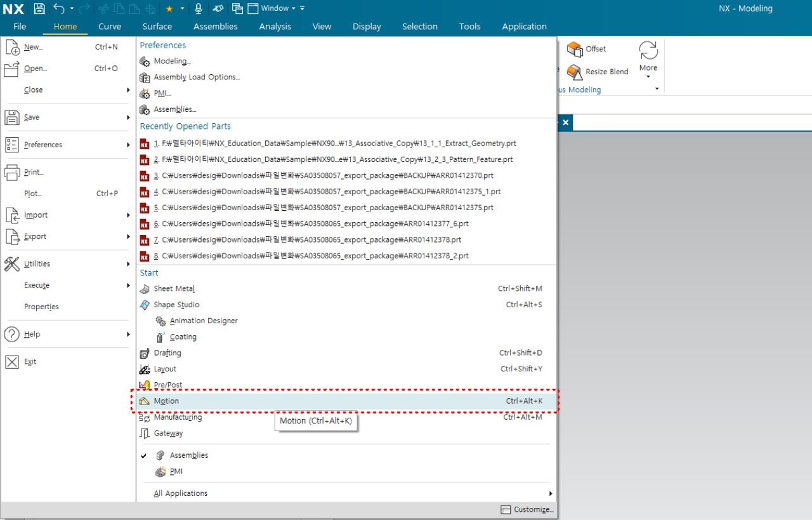Screen dimensions: 812x520
Task: Open Animation Designer under Shape Studio
Action: tap(203, 321)
